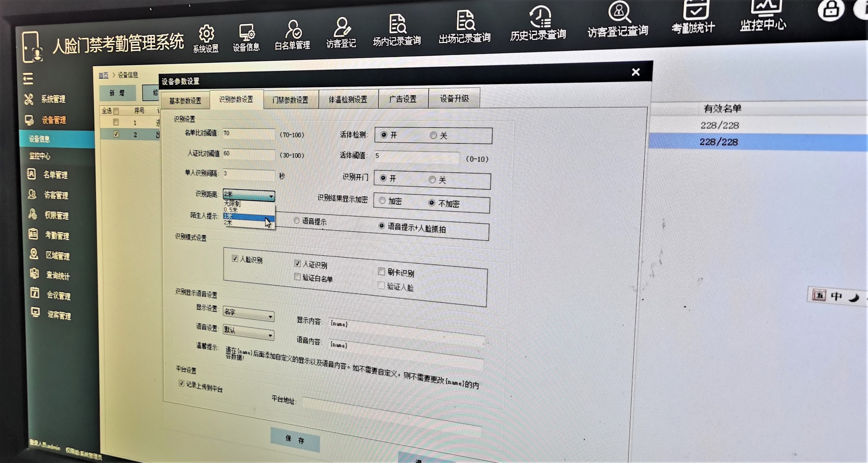Set 识别开门 to 关

point(432,180)
